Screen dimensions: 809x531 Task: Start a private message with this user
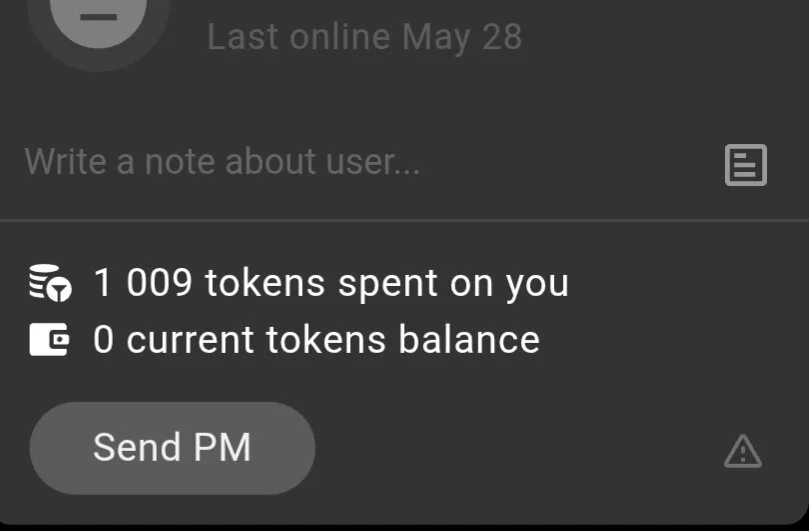[x=172, y=448]
